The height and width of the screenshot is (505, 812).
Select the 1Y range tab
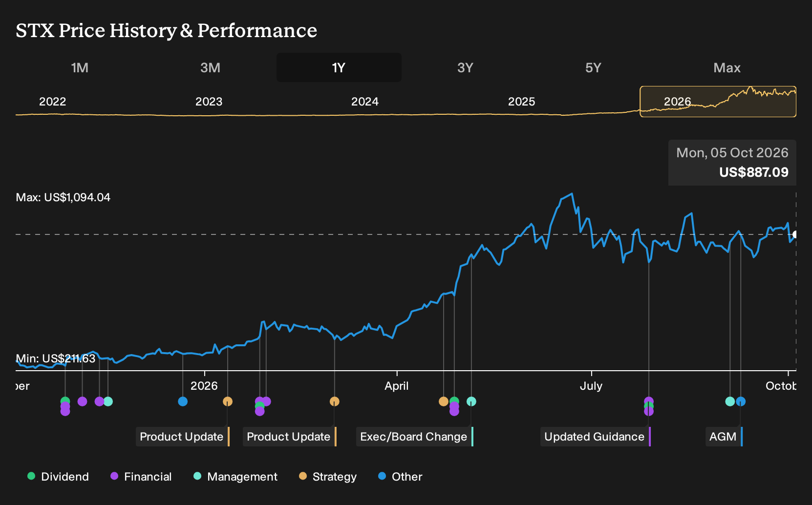pos(339,67)
